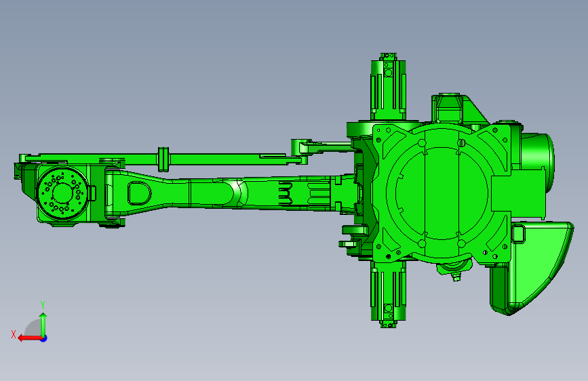Screen dimensions: 588x381
Task: Click the "Y" axis label
Action: tap(43, 305)
